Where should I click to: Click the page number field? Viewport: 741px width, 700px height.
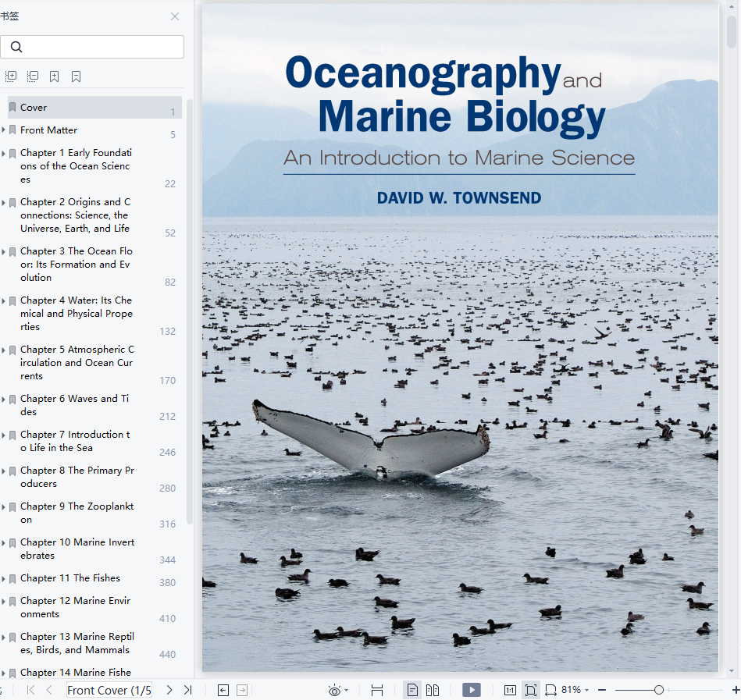(109, 690)
